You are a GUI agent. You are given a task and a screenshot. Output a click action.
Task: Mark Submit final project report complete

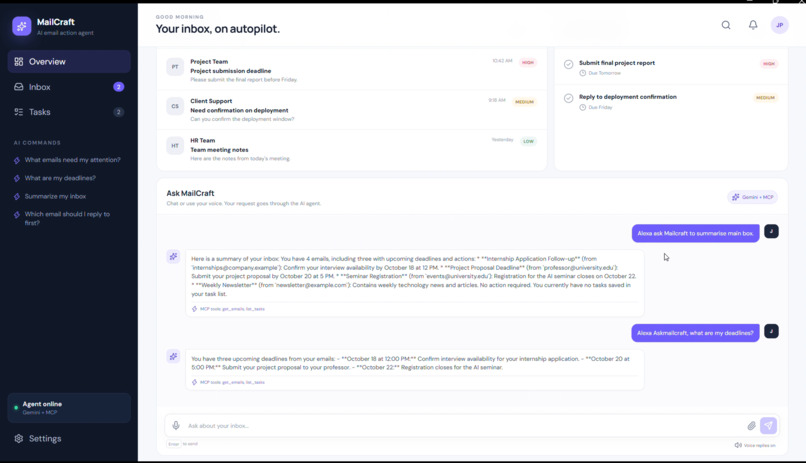pos(569,64)
